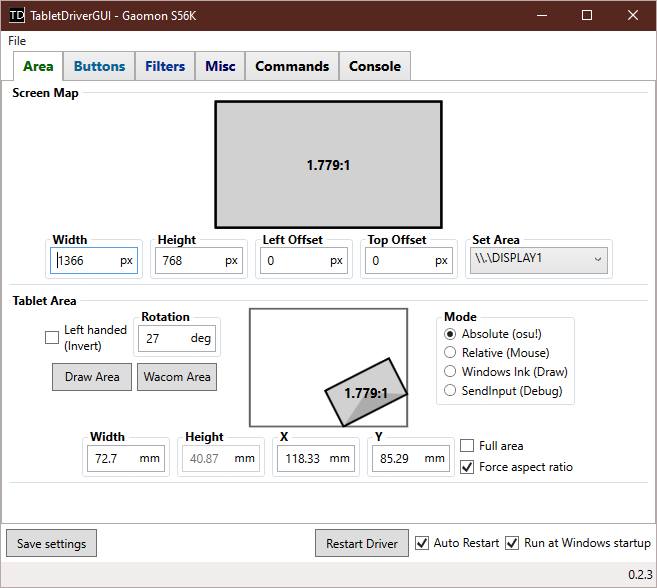Uncheck Force aspect ratio

pos(467,467)
